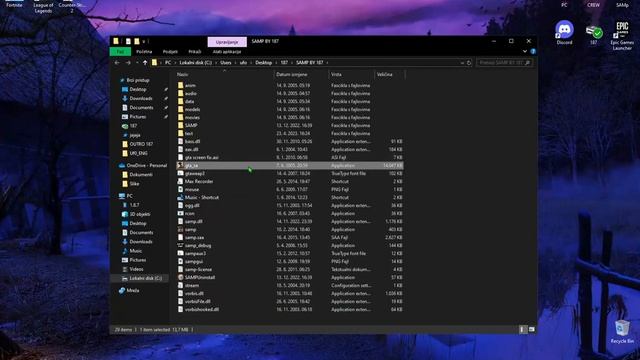Open Slike under OneDrive in sidebar
Viewport: 640px width, 360px height.
131,184
